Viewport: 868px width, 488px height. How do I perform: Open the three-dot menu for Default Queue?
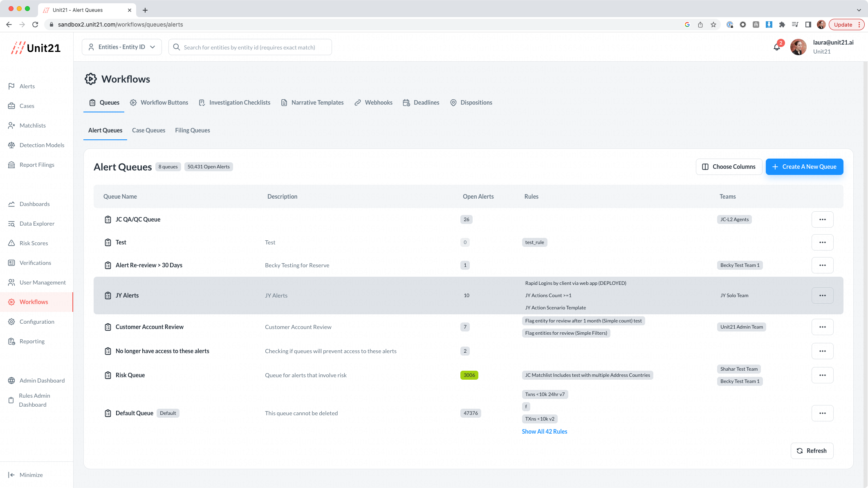[822, 413]
